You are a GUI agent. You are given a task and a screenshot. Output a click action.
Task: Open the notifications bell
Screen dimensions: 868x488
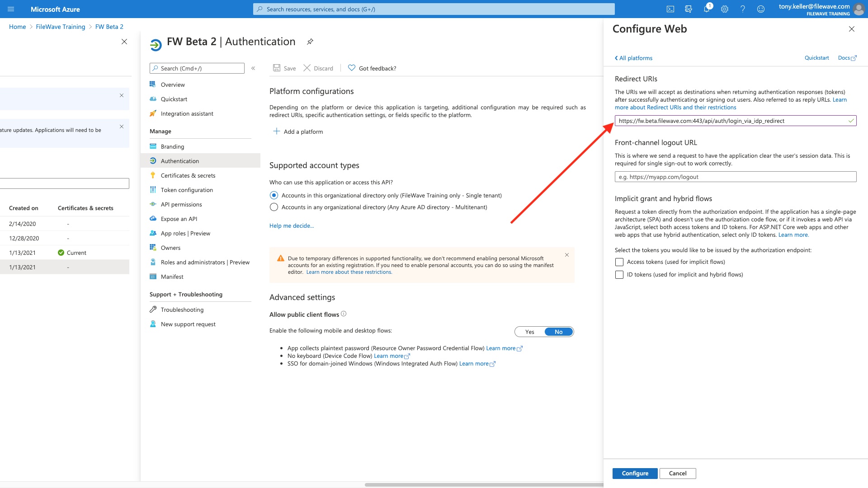[707, 9]
